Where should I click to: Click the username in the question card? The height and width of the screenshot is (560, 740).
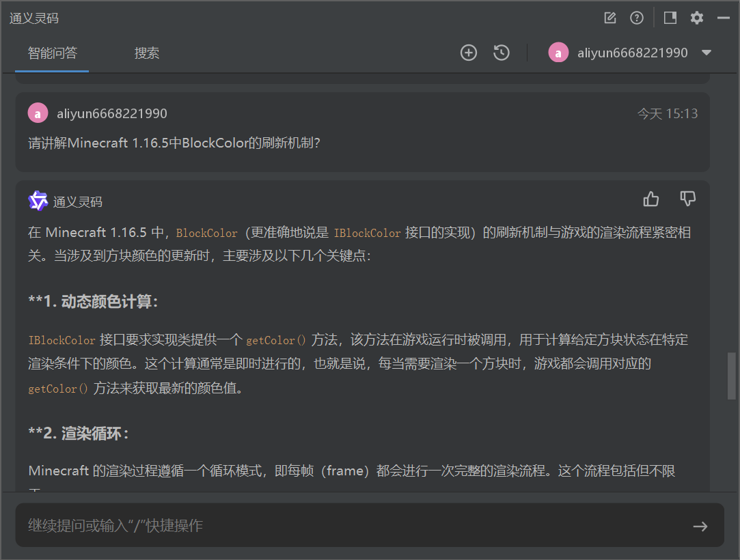click(x=112, y=113)
